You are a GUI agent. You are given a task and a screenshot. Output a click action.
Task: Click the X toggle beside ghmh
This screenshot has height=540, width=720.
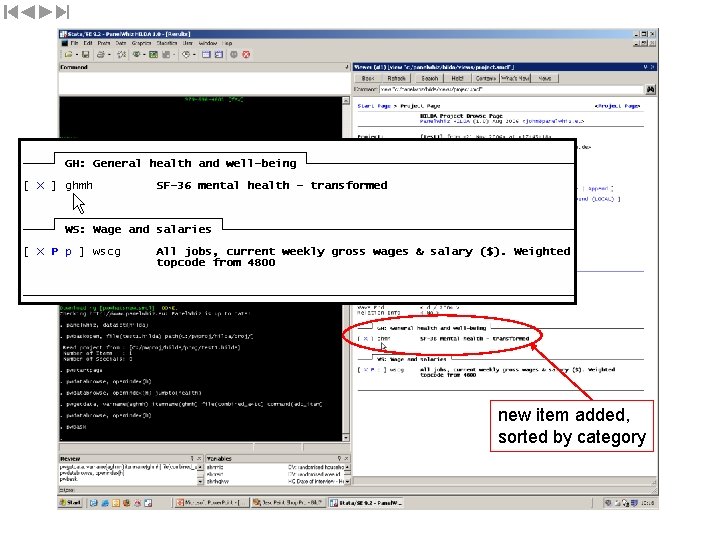(40, 186)
